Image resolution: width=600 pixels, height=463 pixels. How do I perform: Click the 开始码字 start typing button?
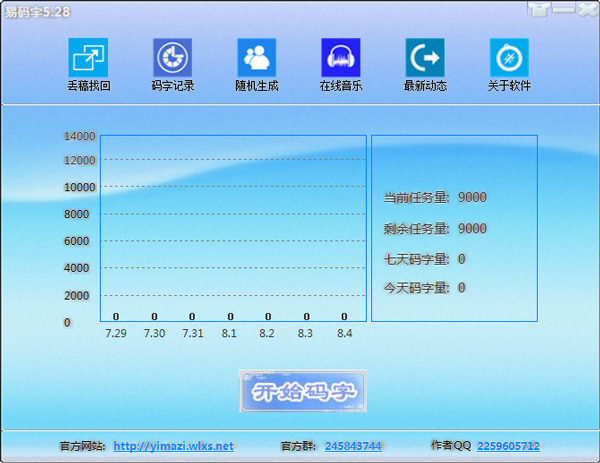pyautogui.click(x=303, y=391)
